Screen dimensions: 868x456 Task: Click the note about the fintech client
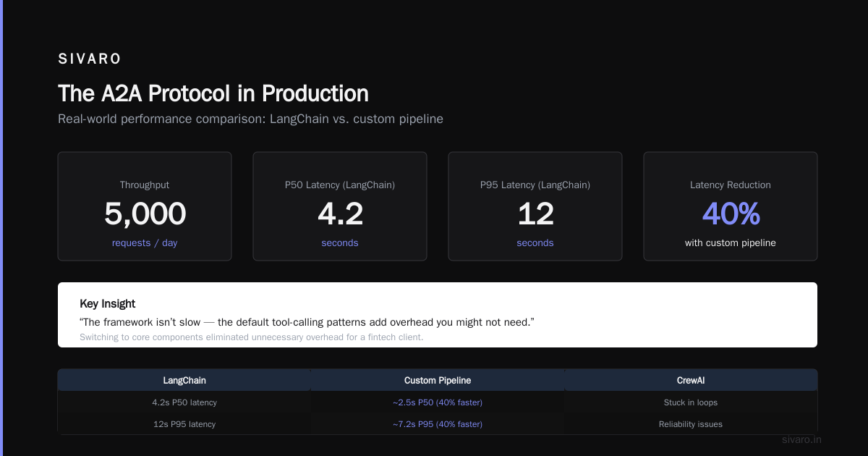click(251, 337)
